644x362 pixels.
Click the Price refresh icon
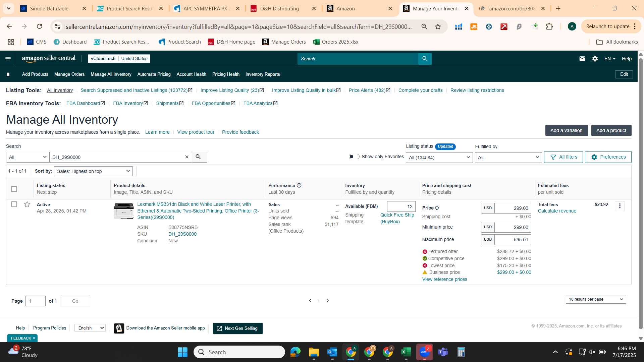(437, 208)
